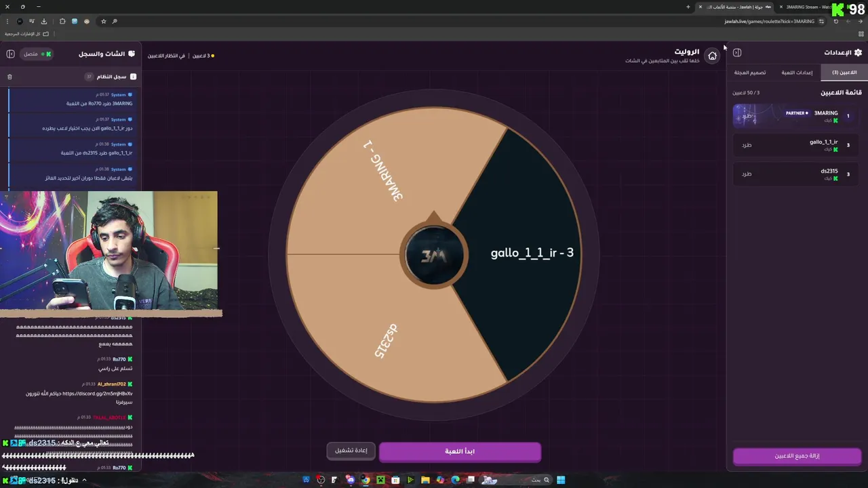Image resolution: width=868 pixels, height=488 pixels.
Task: Open the Chrome three-dot menu
Action: (x=7, y=21)
